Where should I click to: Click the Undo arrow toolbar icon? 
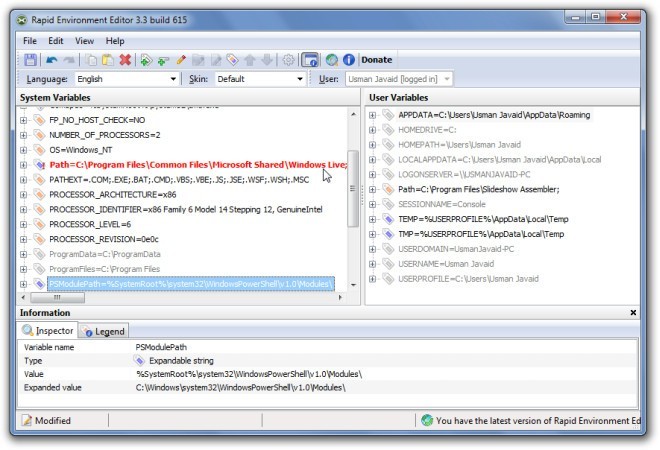(x=52, y=60)
